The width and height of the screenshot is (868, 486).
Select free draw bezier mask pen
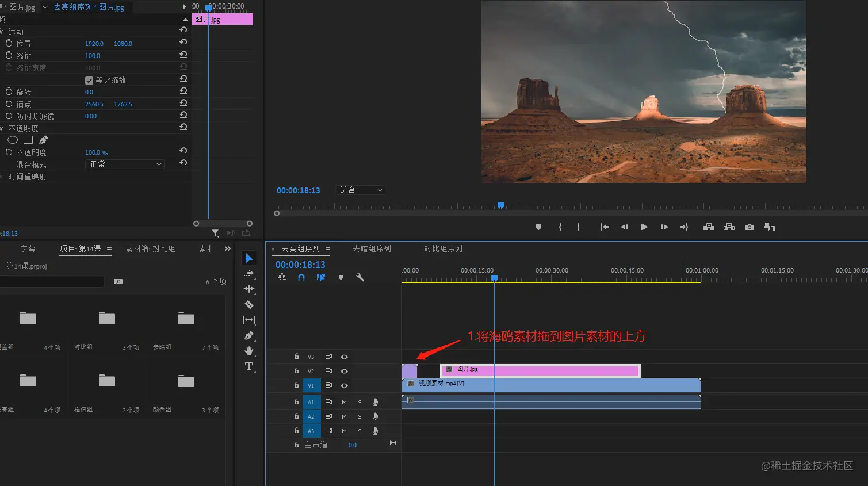[x=44, y=140]
